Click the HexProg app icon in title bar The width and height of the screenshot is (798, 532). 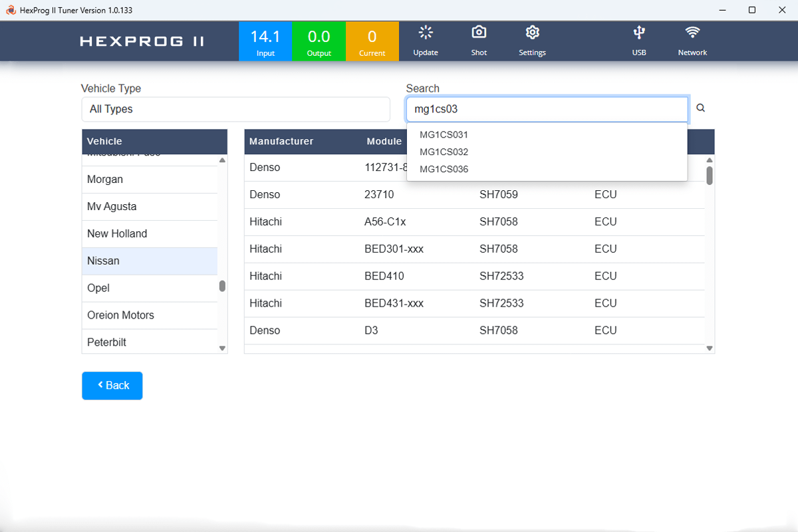(11, 10)
